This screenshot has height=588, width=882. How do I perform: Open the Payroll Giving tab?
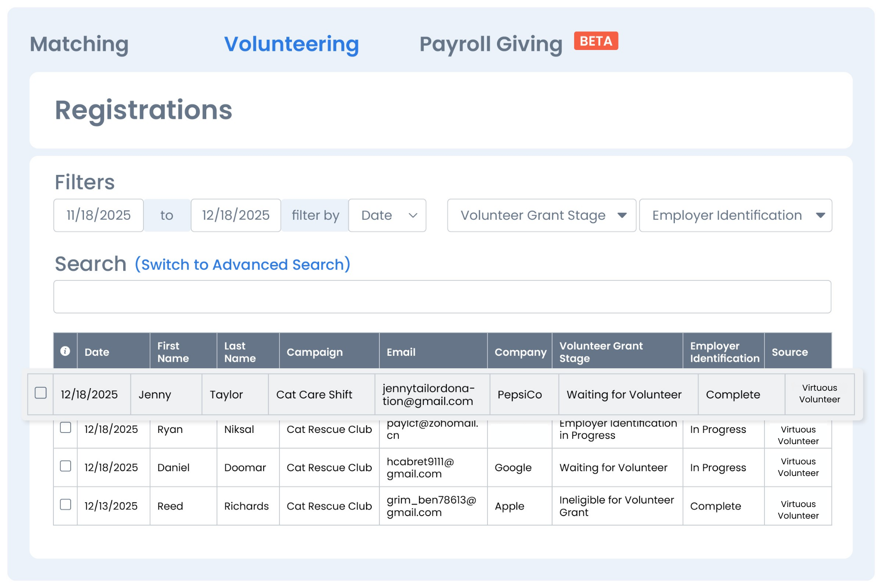(491, 44)
